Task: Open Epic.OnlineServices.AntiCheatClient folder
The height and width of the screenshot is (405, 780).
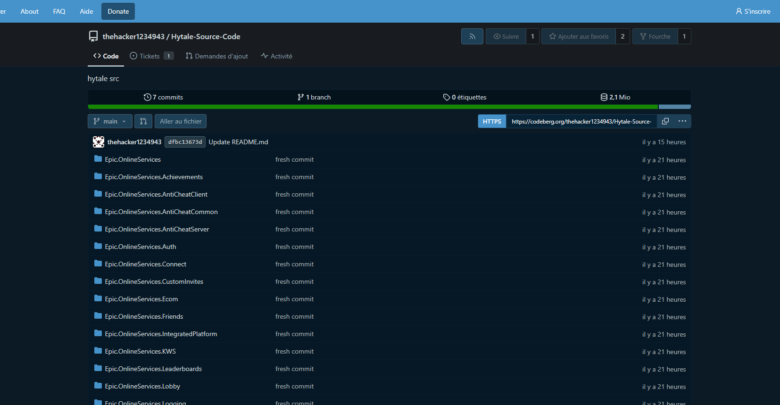Action: (x=156, y=195)
